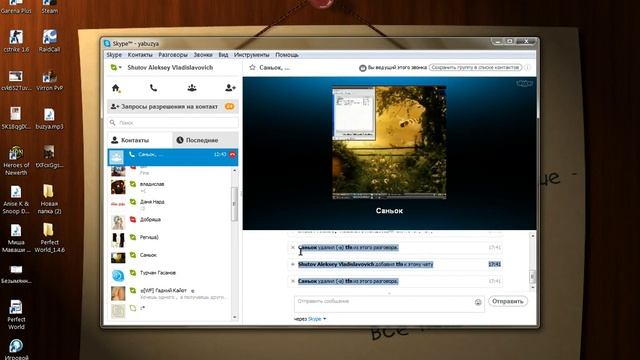The width and height of the screenshot is (640, 360).
Task: Select Anise K & Snoop D audio file
Action: (x=16, y=199)
